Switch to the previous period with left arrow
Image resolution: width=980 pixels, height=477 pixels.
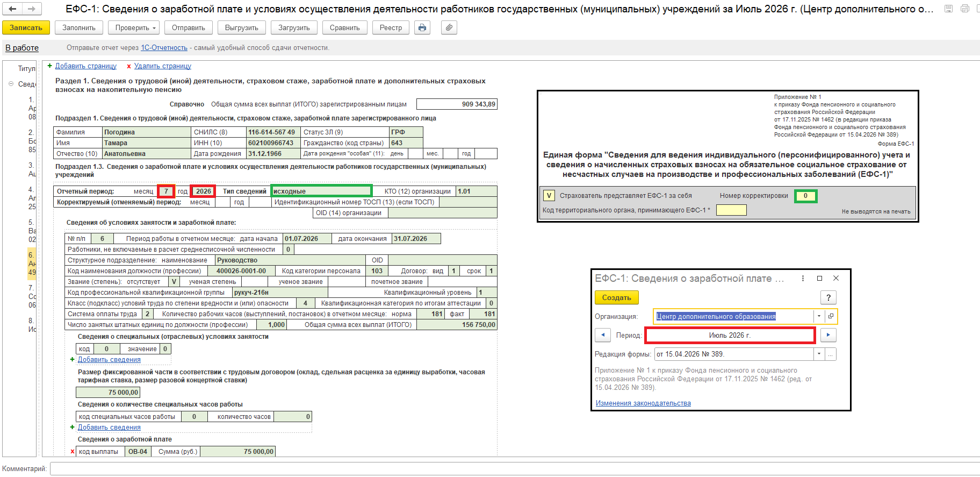click(x=603, y=335)
